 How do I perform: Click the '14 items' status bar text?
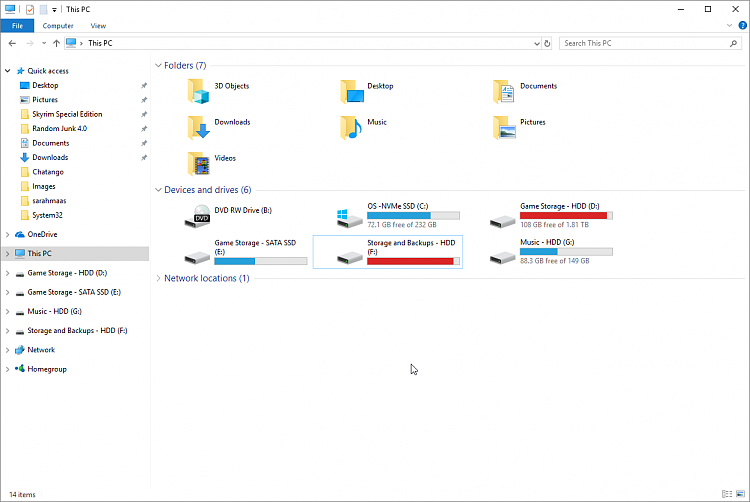coord(22,495)
